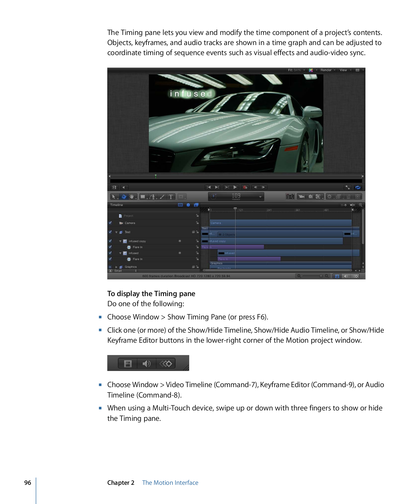Toggle Show/Hide Masks in Timeline header
420x504 pixels.
[180, 205]
